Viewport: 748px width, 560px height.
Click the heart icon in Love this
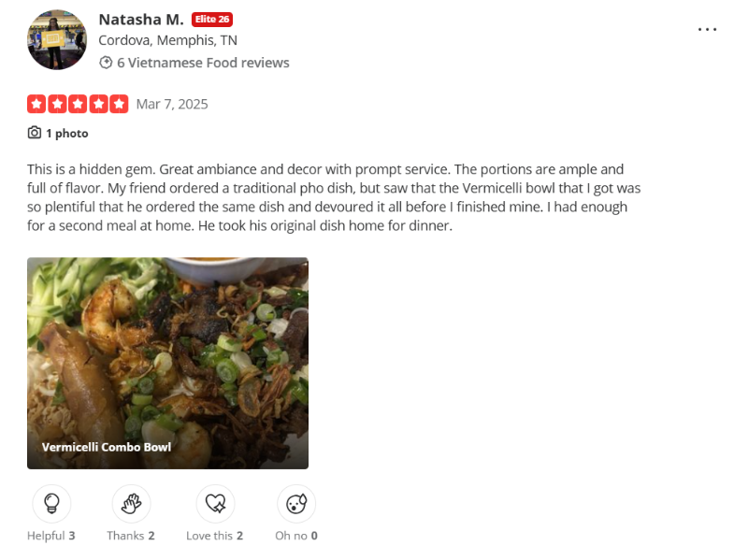[214, 502]
